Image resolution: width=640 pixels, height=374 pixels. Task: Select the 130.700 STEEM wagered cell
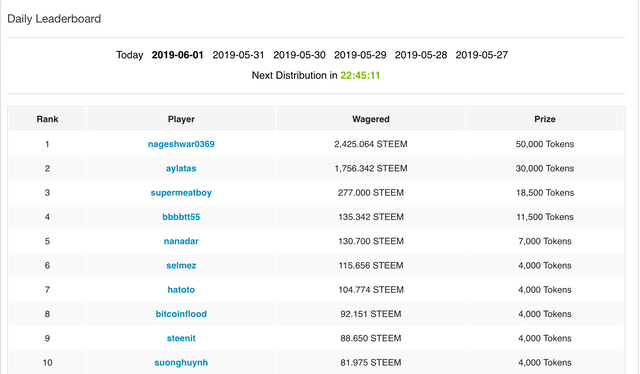(x=371, y=241)
